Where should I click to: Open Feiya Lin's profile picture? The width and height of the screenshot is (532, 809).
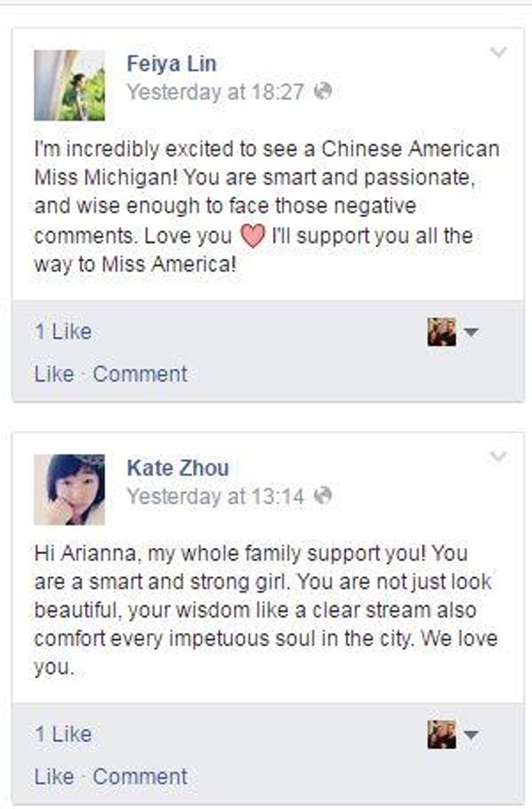69,85
